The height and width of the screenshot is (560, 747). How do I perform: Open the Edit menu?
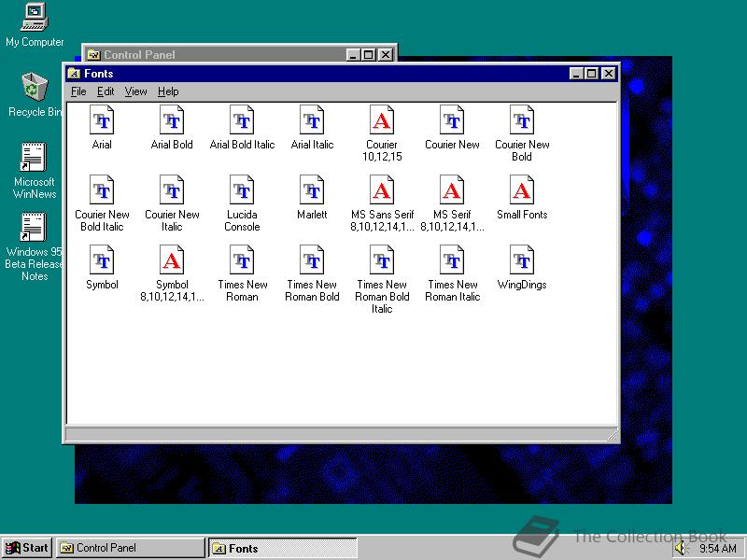click(x=106, y=91)
